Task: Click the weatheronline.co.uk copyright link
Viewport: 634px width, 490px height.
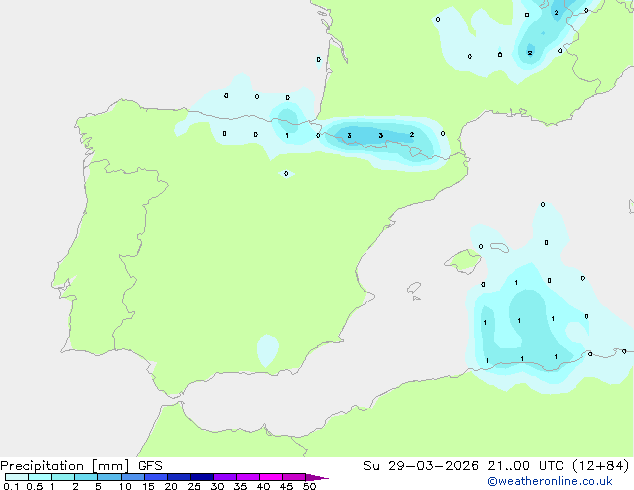Action: click(550, 481)
